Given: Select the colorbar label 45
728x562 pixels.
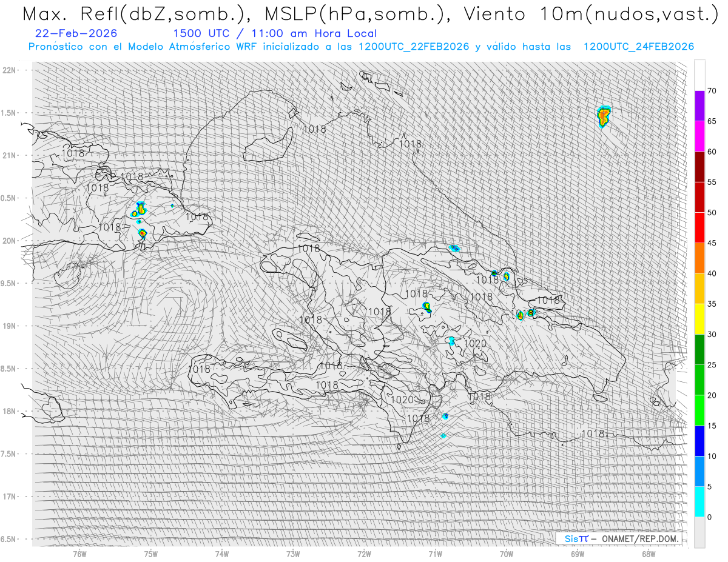Looking at the screenshot, I should [x=712, y=243].
